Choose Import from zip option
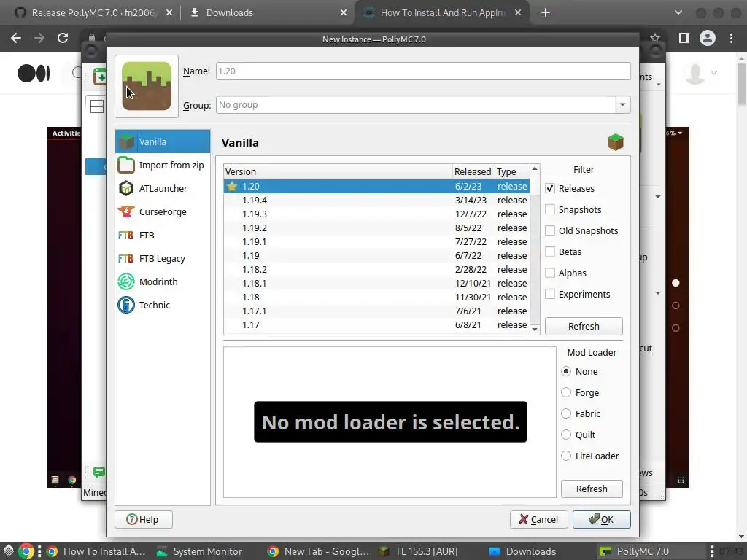Screen dimensions: 747x560 (x=163, y=165)
